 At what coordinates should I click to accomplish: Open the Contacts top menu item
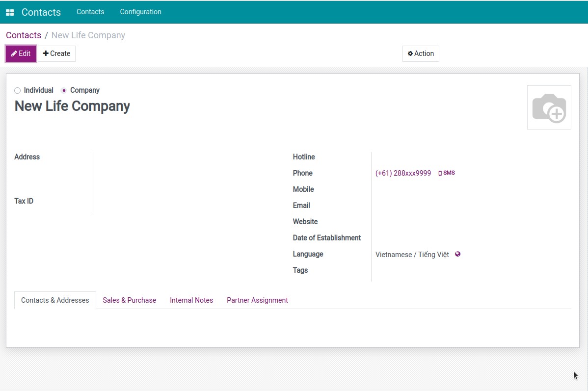(90, 12)
